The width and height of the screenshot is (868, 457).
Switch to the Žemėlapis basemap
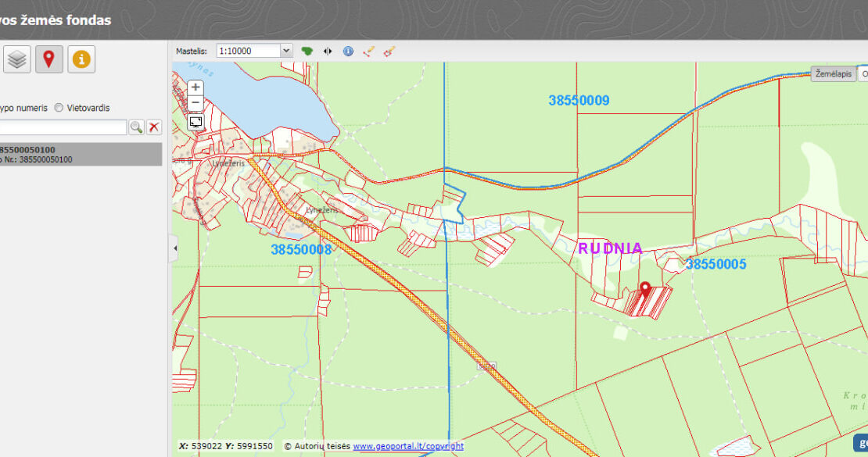tap(833, 73)
